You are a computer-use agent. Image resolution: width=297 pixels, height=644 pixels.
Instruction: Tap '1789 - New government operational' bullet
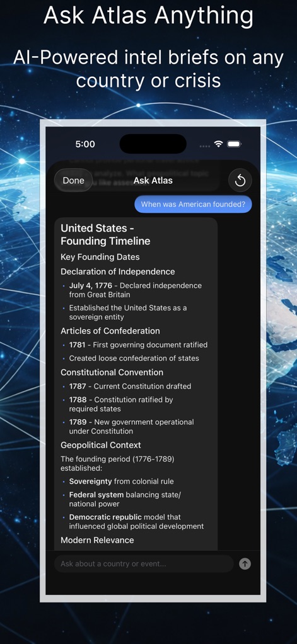click(131, 426)
